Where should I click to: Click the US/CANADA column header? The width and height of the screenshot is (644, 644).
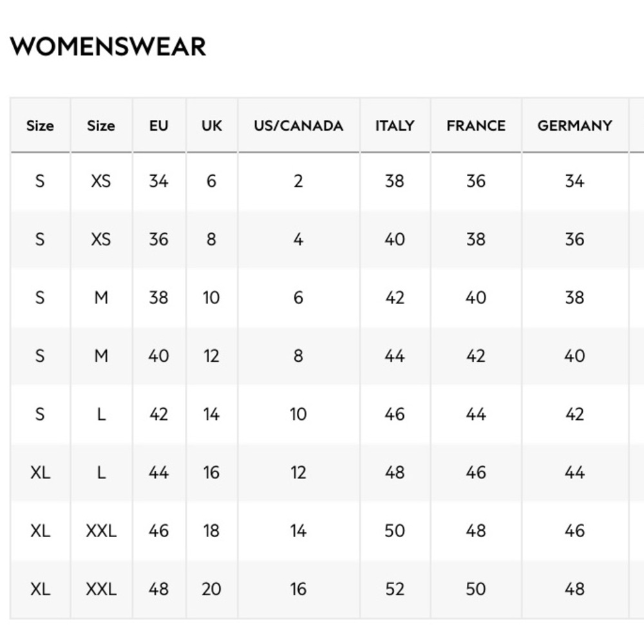coord(299,126)
